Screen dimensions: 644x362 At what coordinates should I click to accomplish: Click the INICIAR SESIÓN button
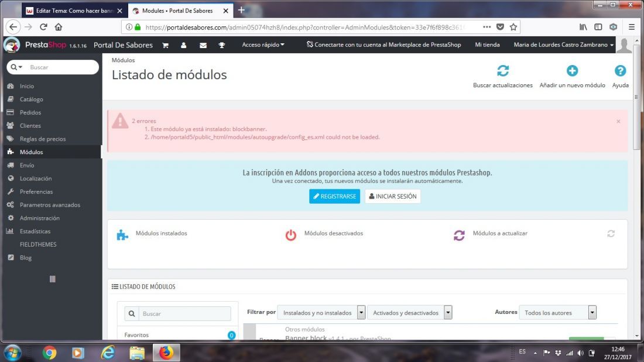(393, 196)
